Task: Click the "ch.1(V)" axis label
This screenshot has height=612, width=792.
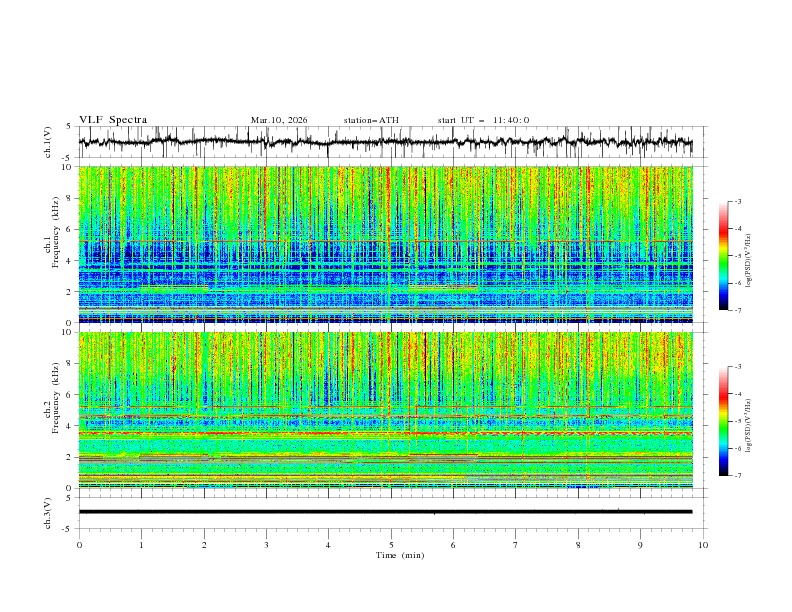Action: click(x=48, y=142)
